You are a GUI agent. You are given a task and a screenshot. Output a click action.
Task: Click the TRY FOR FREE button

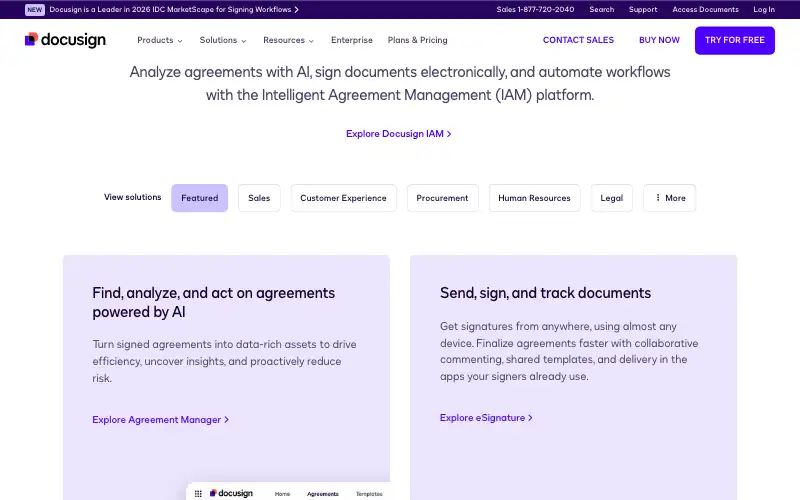pyautogui.click(x=735, y=40)
